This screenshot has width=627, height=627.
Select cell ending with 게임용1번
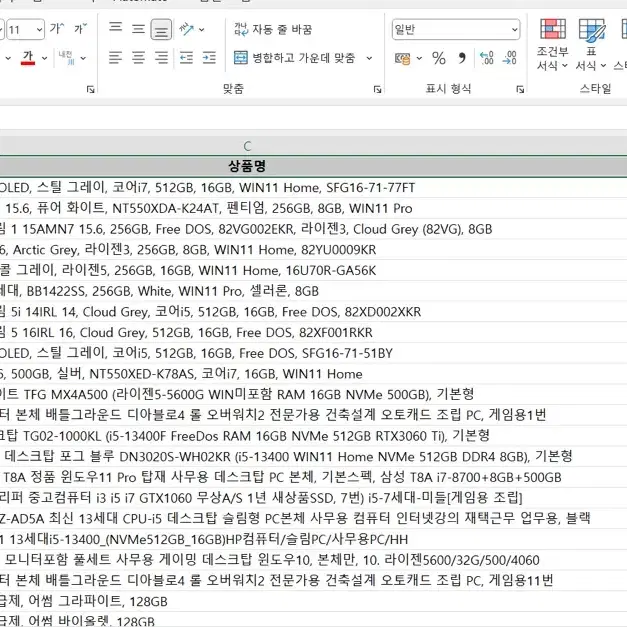(314, 415)
